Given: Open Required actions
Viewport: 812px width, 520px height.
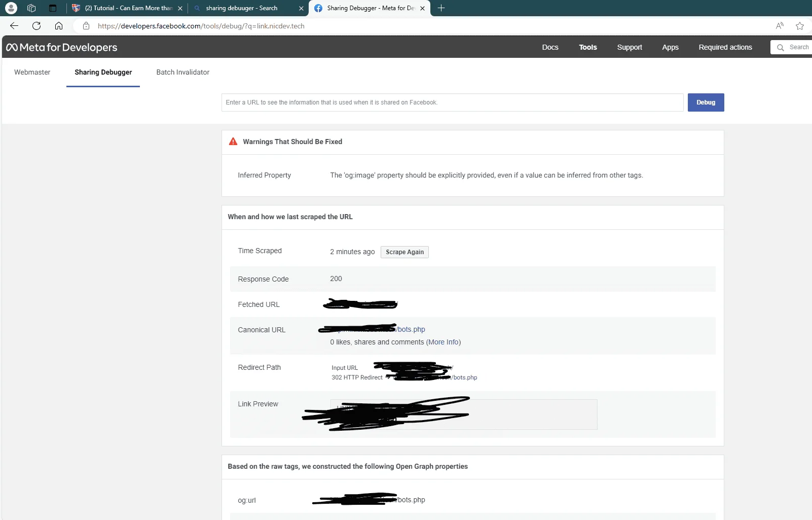Looking at the screenshot, I should [725, 47].
